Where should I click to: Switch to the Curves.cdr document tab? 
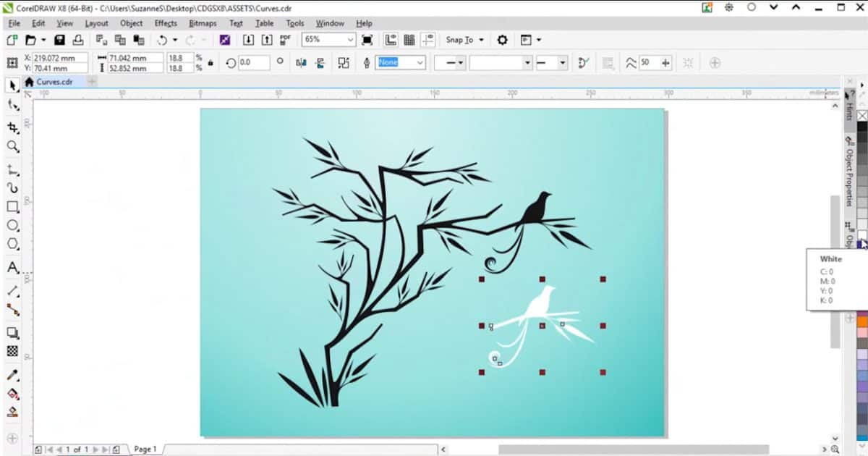(54, 82)
